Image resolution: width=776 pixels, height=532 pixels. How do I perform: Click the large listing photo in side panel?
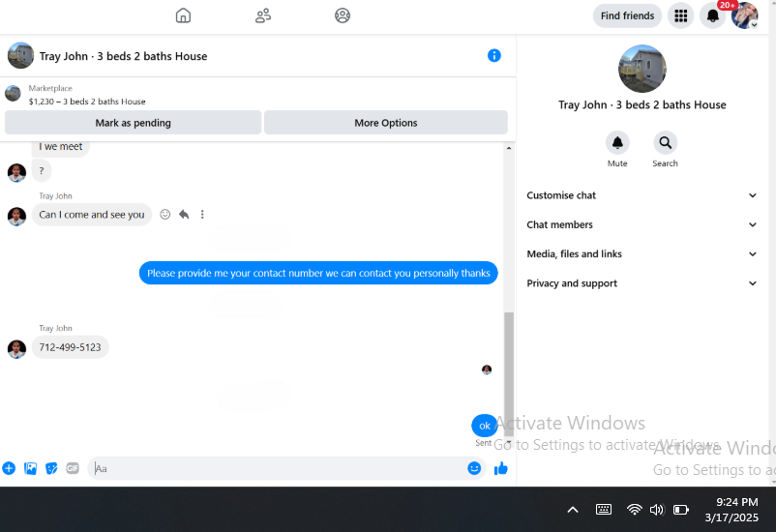pyautogui.click(x=642, y=69)
